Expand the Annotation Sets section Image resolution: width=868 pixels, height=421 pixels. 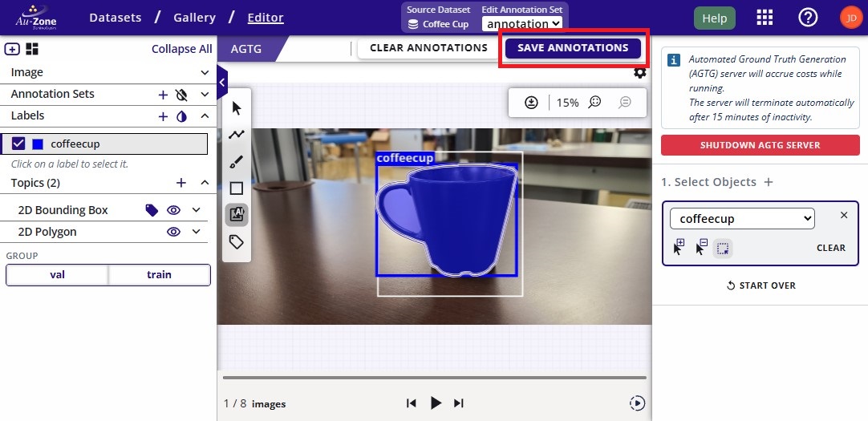click(205, 95)
